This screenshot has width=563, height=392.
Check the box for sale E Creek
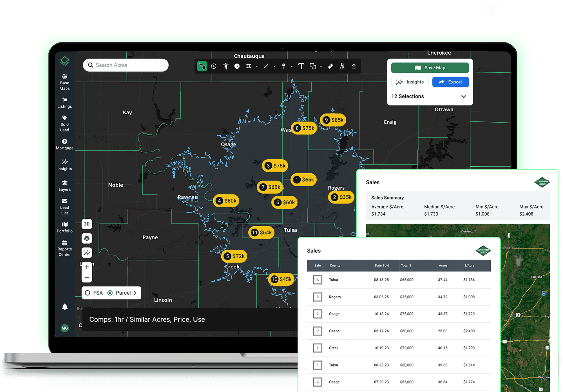coord(318,348)
